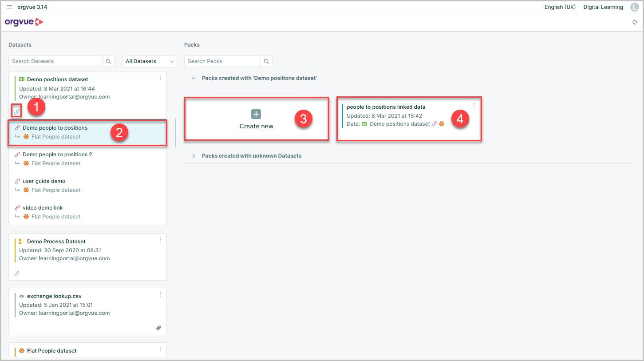The image size is (644, 361).
Task: Click the link icon under Demo Process Dataset
Action: (17, 274)
